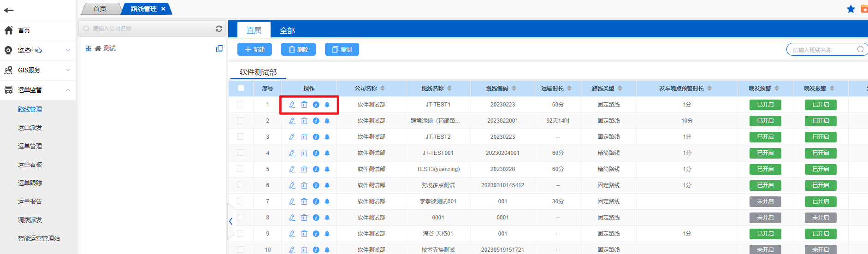Check the checkbox for row 2

240,120
